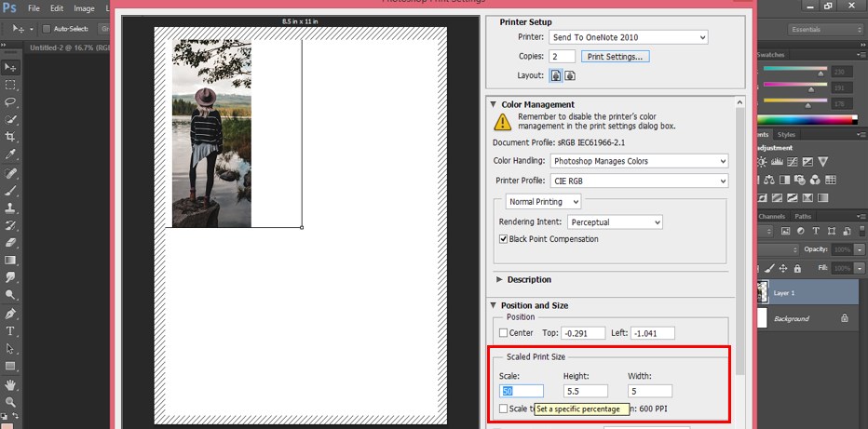This screenshot has height=429, width=868.
Task: Add an Exposure adjustment layer
Action: (x=807, y=162)
